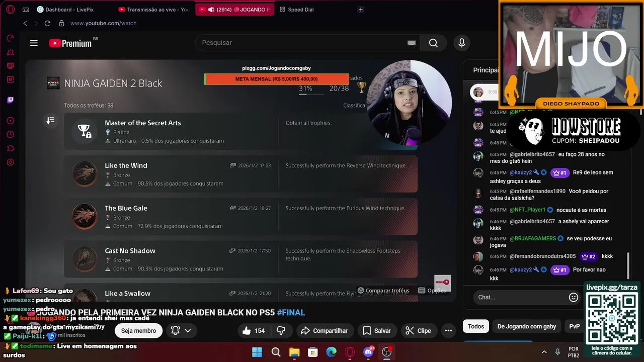This screenshot has height=362, width=644.
Task: Click @rafaelfernandes1890 username in chat
Action: point(537,191)
